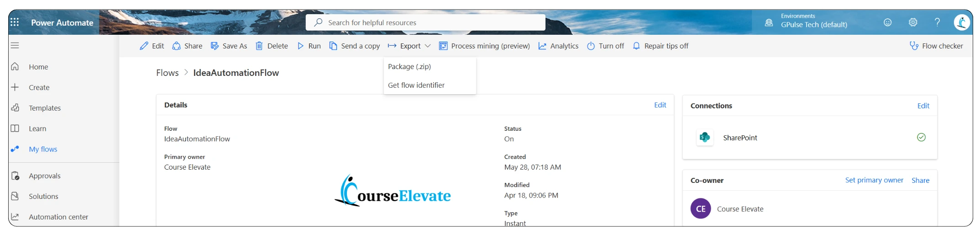The image size is (980, 235).
Task: Click the IdeaAutomationFlow breadcrumb title
Action: tap(236, 73)
